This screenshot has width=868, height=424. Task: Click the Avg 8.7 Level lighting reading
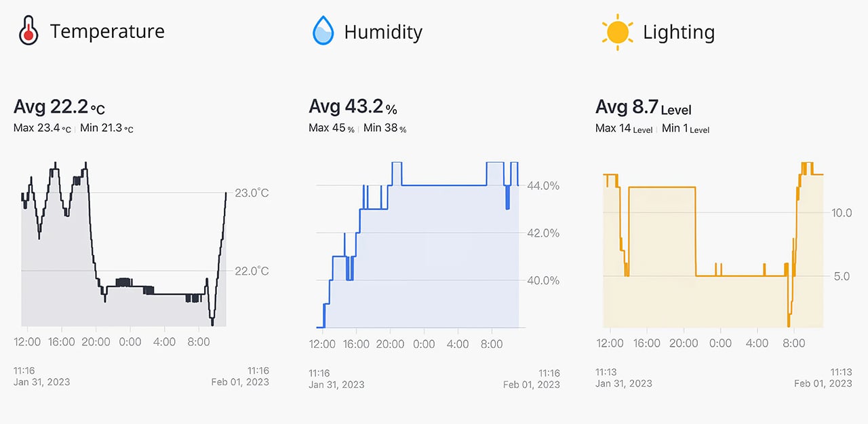pyautogui.click(x=643, y=107)
